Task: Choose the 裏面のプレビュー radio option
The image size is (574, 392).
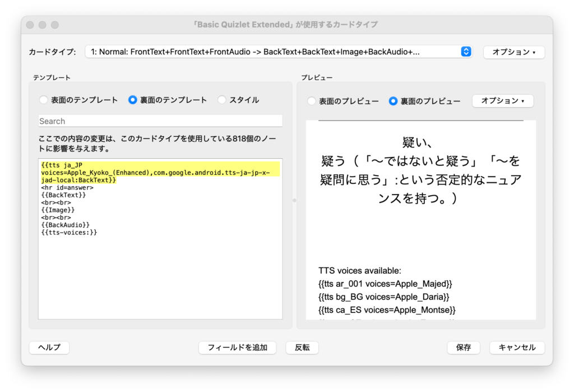Action: (393, 101)
